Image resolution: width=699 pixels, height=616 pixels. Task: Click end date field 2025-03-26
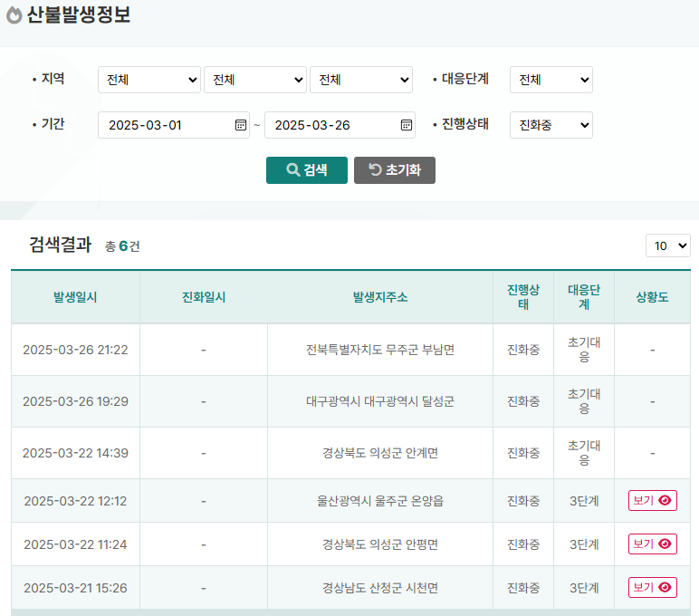click(x=340, y=125)
